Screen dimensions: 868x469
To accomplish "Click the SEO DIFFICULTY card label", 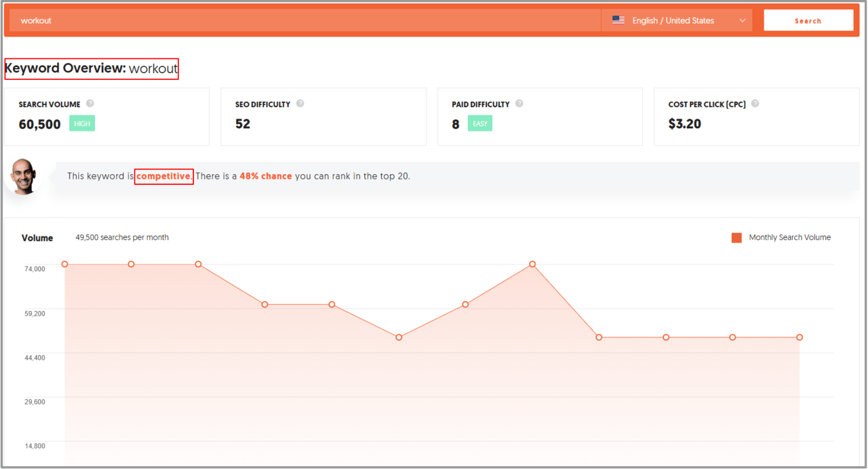I will coord(262,104).
